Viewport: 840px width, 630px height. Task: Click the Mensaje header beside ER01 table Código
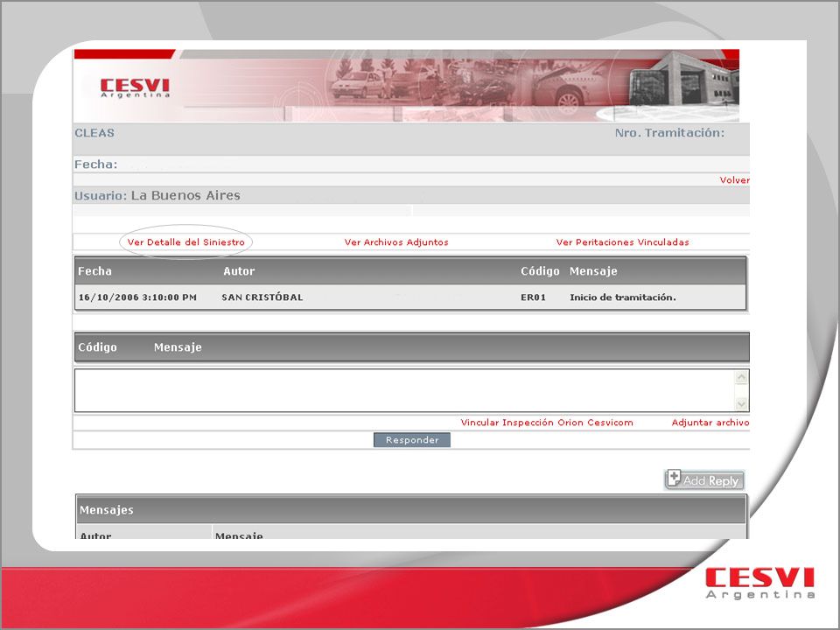[593, 271]
